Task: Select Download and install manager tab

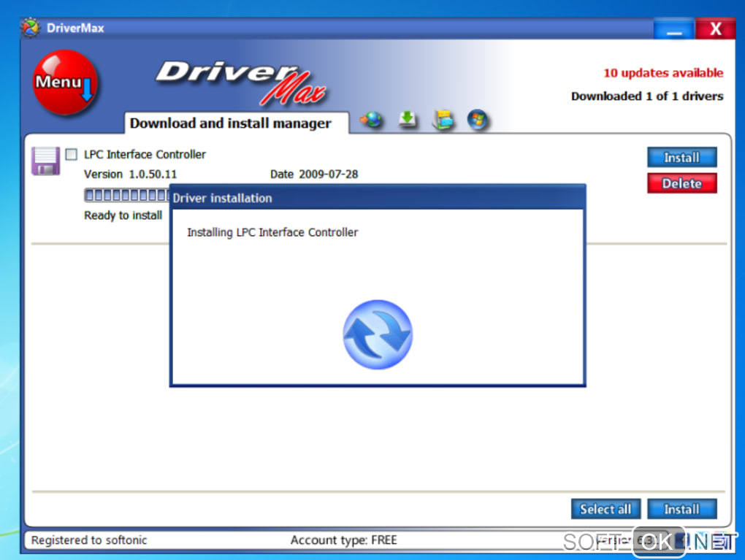Action: 236,123
